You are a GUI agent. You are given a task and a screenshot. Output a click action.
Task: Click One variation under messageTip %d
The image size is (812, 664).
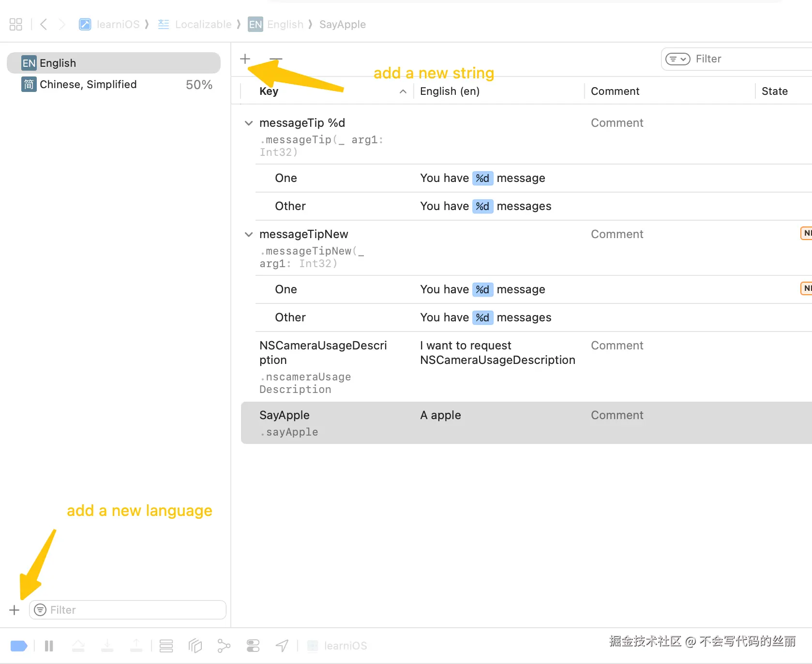click(x=286, y=178)
